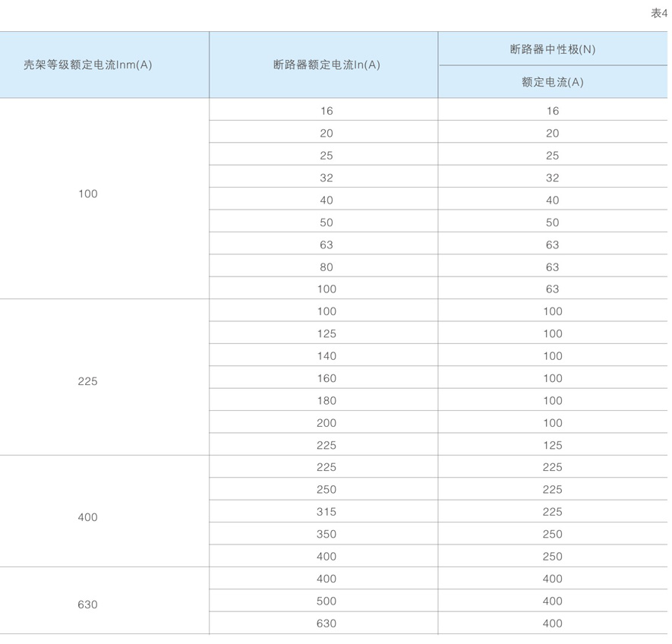Click the 400 frame size cell in first column
This screenshot has width=672, height=644.
88,518
